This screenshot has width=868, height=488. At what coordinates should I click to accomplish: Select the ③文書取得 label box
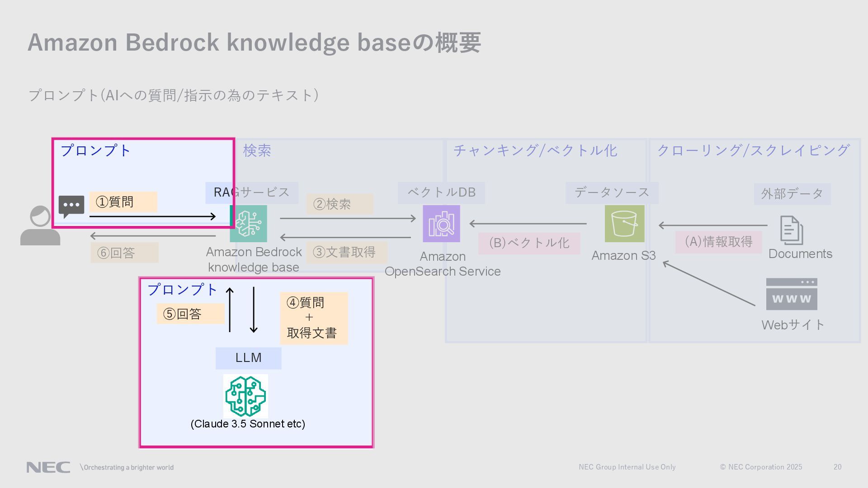(x=346, y=252)
